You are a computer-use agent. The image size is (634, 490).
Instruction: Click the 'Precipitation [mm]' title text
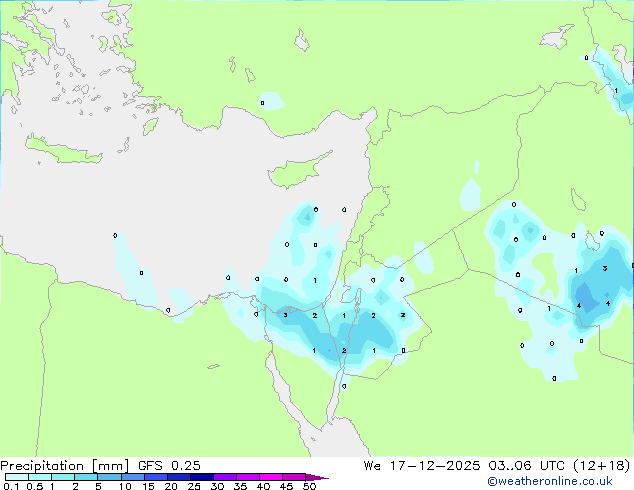click(65, 466)
